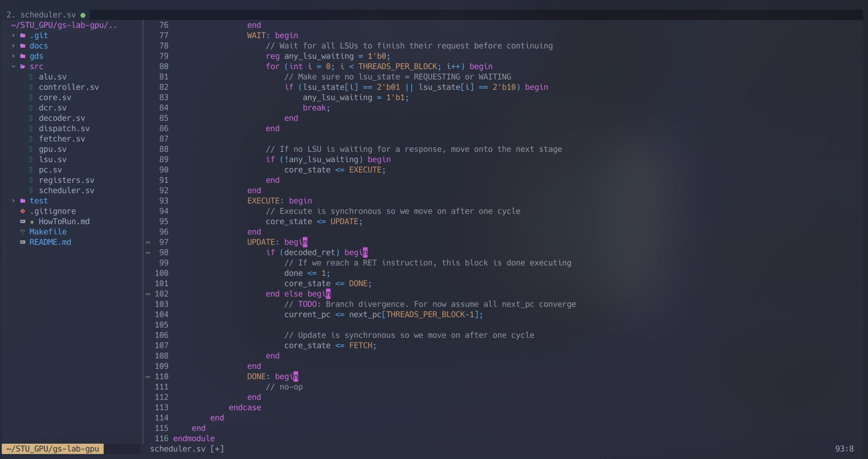This screenshot has height=459, width=868.
Task: Click the star icon beside HowToRun.md
Action: (33, 221)
